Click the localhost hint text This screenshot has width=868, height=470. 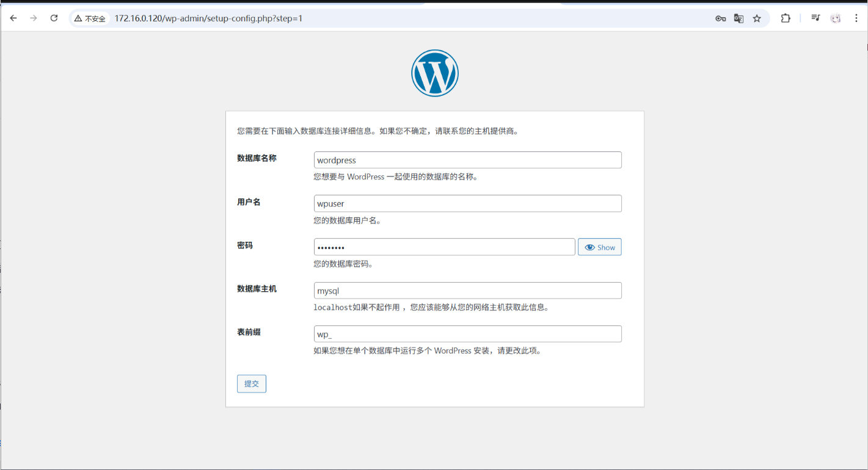coord(431,308)
